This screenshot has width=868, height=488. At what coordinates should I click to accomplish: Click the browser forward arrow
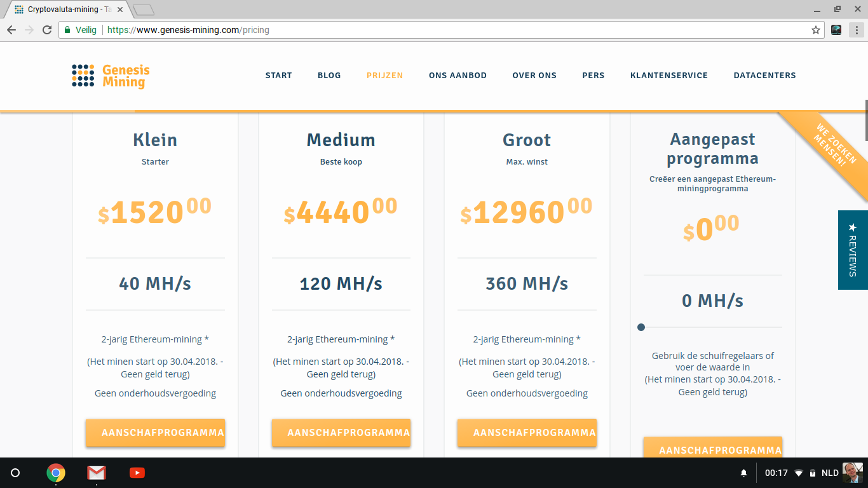pos(29,30)
